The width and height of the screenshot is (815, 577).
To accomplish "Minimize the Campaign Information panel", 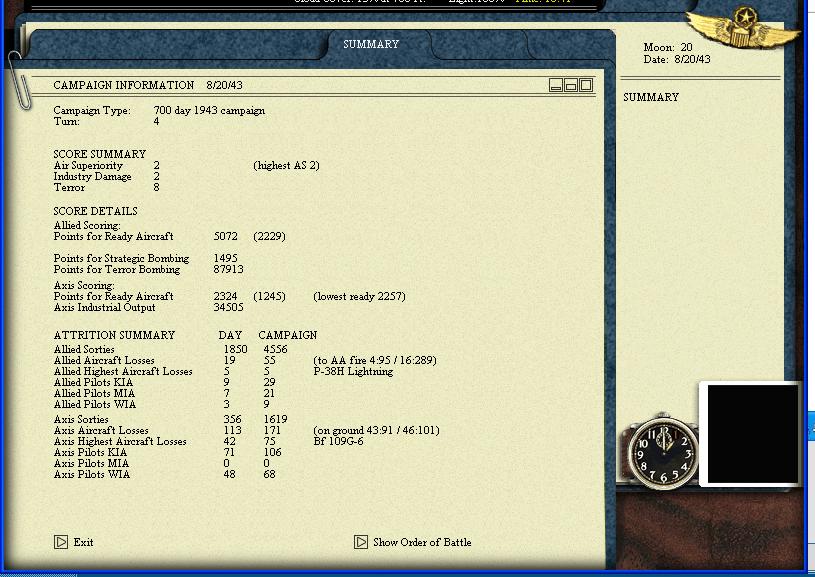I will 556,85.
